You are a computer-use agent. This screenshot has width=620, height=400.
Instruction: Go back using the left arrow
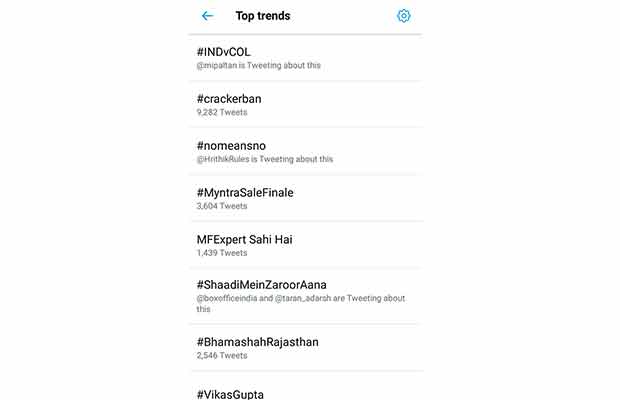coord(207,16)
